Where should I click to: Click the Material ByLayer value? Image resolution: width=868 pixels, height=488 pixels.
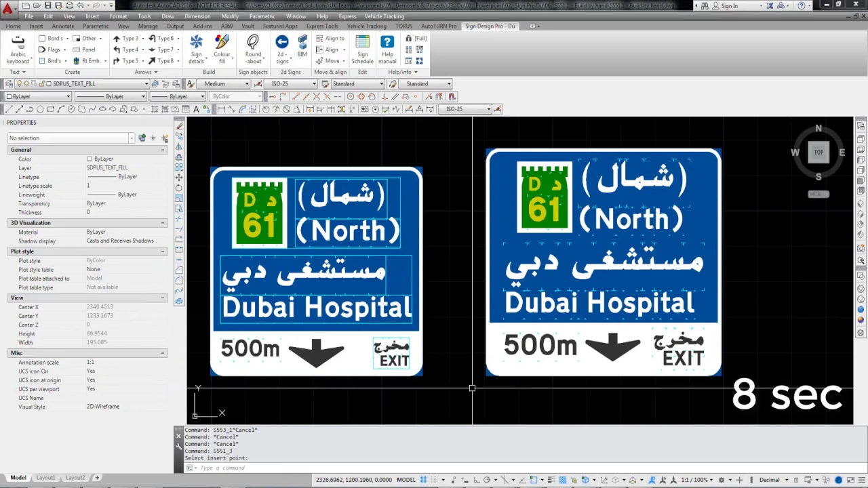(96, 232)
